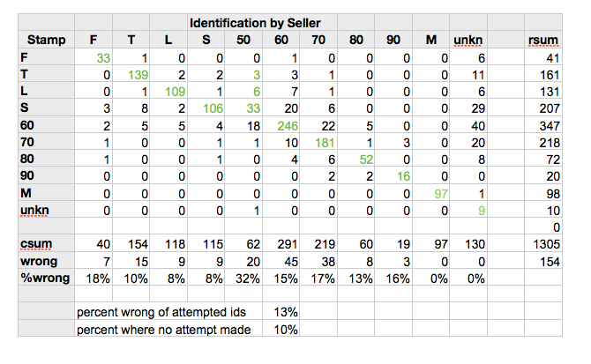Select the "Stamp" header cell
Viewport: 591px width, 364px height.
(x=46, y=40)
